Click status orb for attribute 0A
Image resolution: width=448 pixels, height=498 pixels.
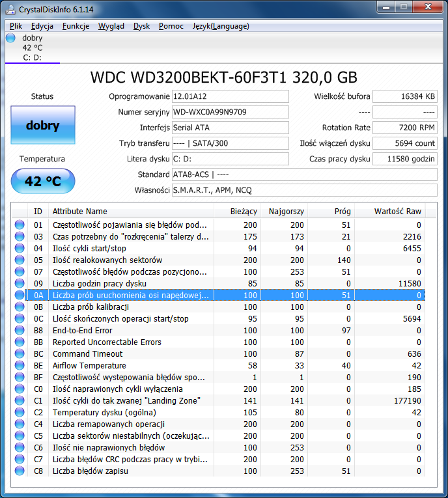20,295
